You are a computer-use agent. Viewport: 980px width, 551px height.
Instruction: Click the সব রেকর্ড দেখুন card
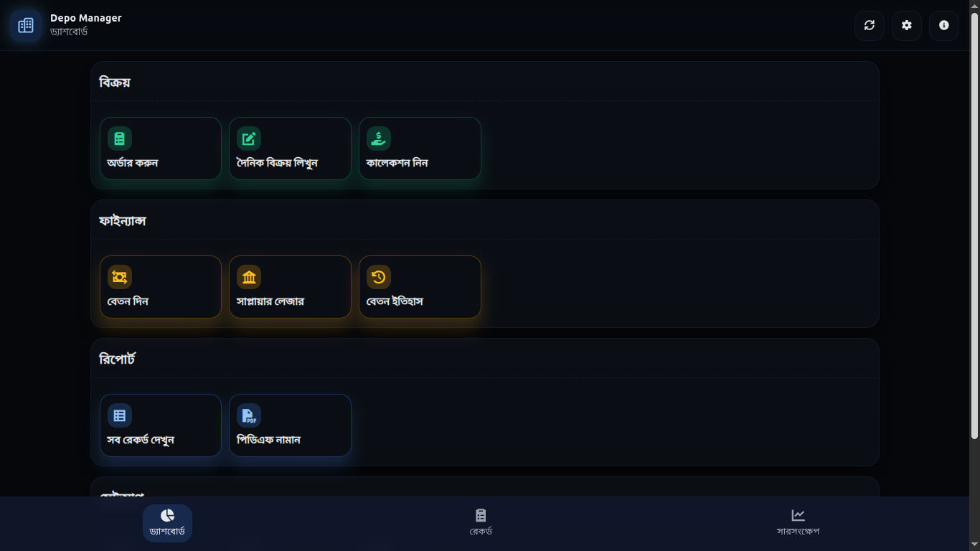160,425
